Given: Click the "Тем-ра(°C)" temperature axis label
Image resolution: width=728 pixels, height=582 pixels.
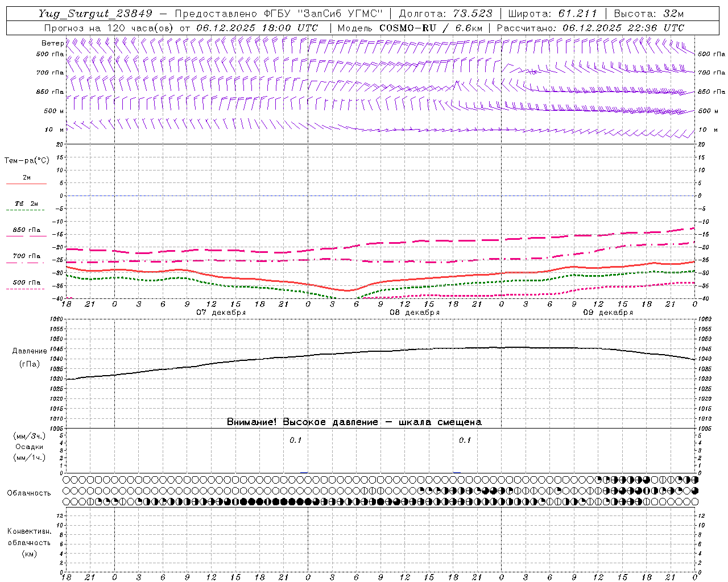Looking at the screenshot, I should coord(27,161).
